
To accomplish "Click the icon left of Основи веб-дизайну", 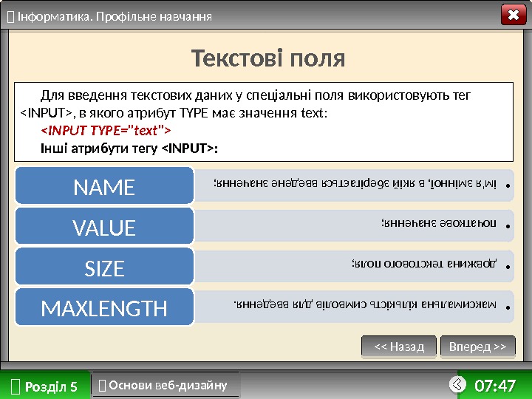I will (102, 386).
